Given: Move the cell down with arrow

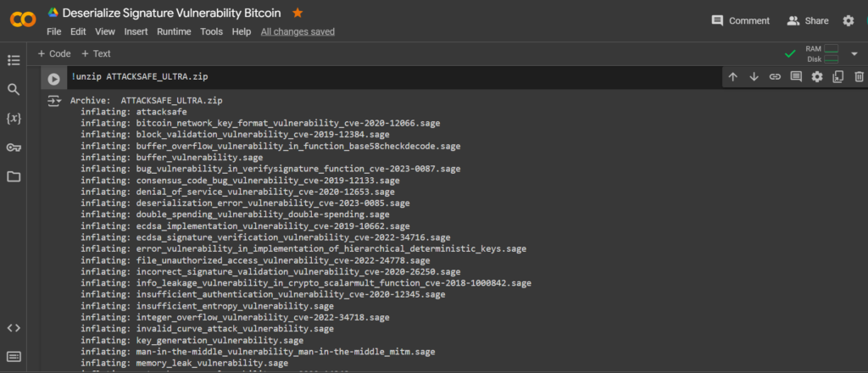Looking at the screenshot, I should (x=754, y=77).
